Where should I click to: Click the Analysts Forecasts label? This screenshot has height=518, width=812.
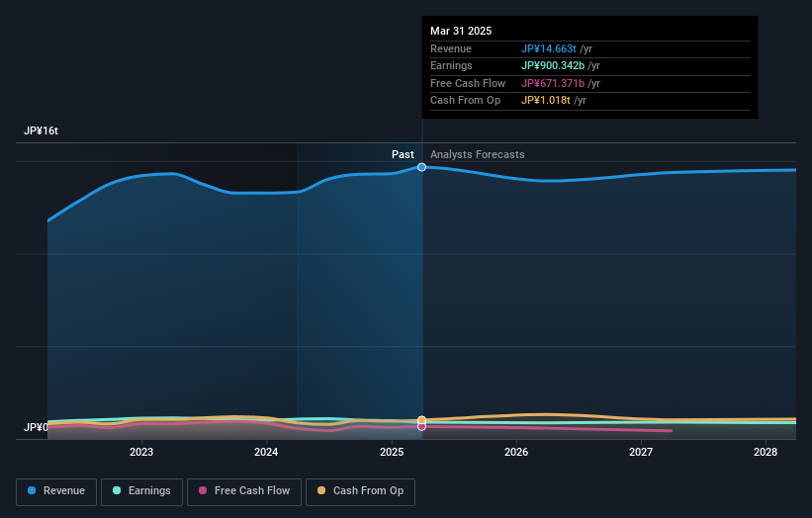coord(477,155)
